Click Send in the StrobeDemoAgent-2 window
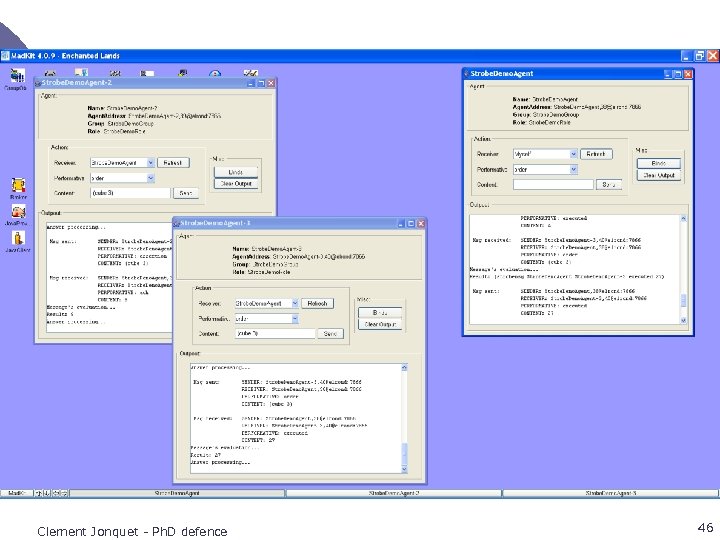 tap(186, 193)
